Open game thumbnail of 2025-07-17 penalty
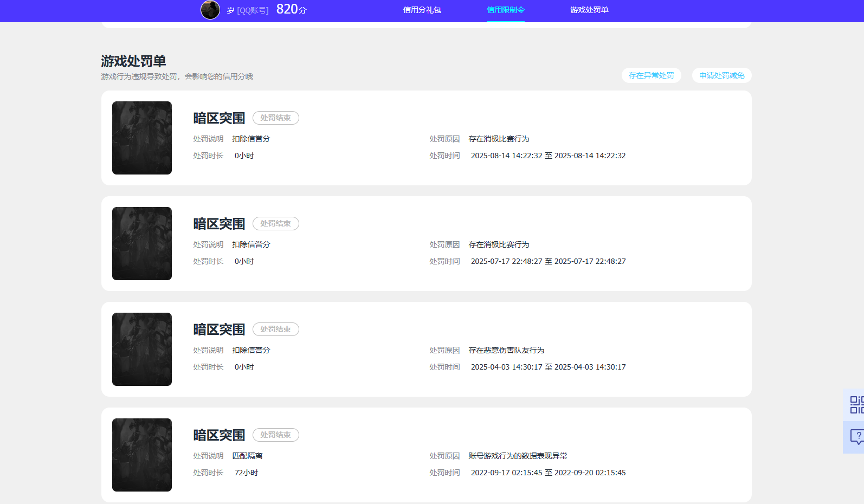 (142, 243)
